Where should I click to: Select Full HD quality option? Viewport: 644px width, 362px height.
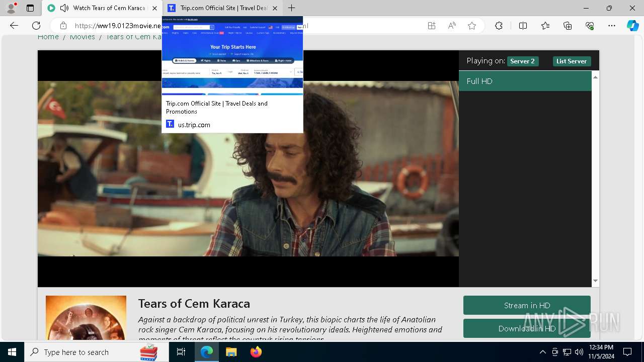525,81
